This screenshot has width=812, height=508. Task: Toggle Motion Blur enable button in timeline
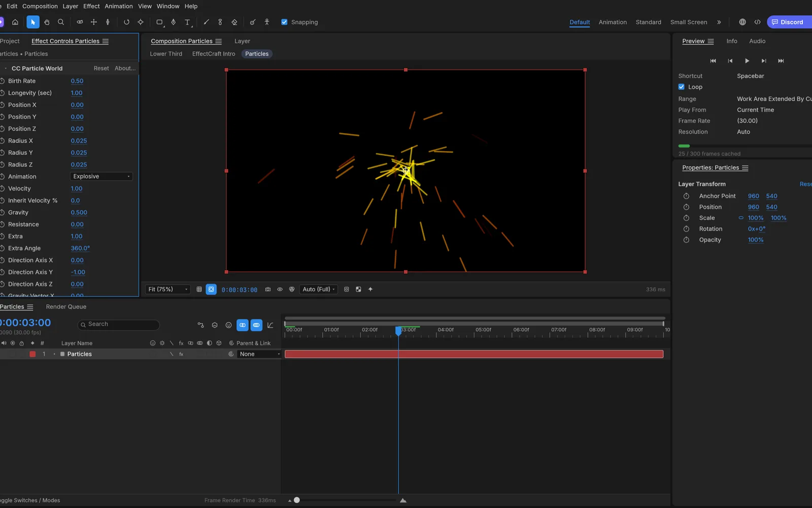(257, 325)
